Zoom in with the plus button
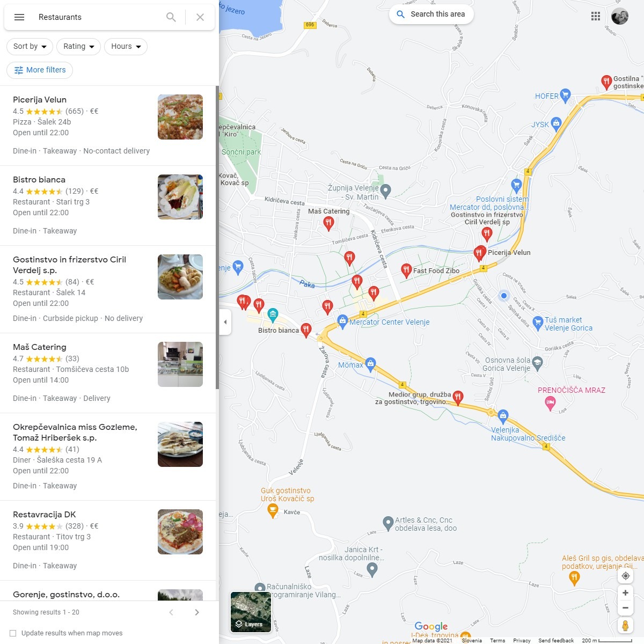This screenshot has width=644, height=644. pyautogui.click(x=625, y=593)
